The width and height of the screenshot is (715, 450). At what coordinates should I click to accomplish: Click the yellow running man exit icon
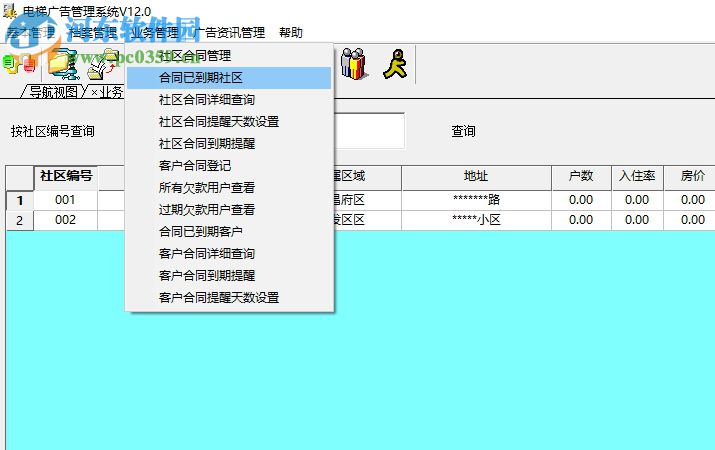[x=395, y=63]
